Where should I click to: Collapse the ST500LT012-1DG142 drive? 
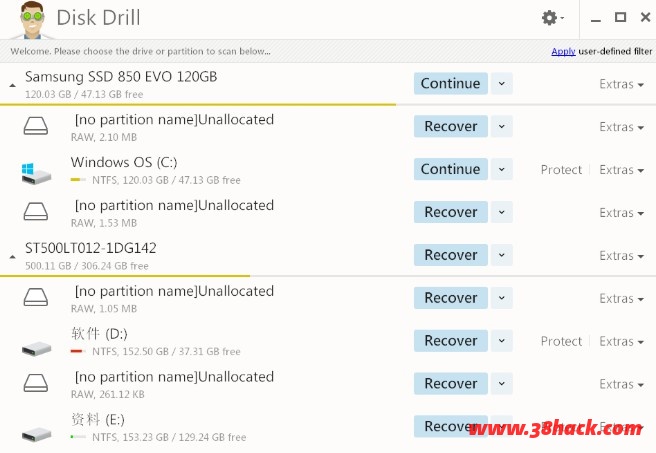coord(13,257)
